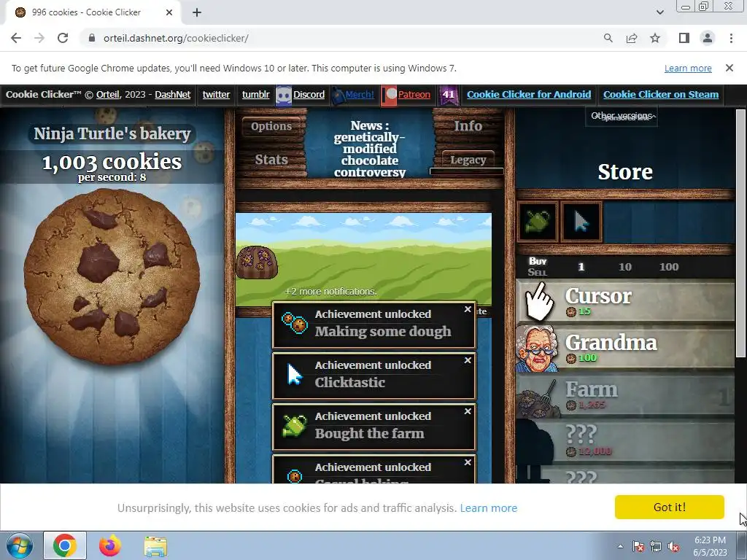The width and height of the screenshot is (747, 560).
Task: Purchase a Grandma building
Action: pyautogui.click(x=625, y=349)
